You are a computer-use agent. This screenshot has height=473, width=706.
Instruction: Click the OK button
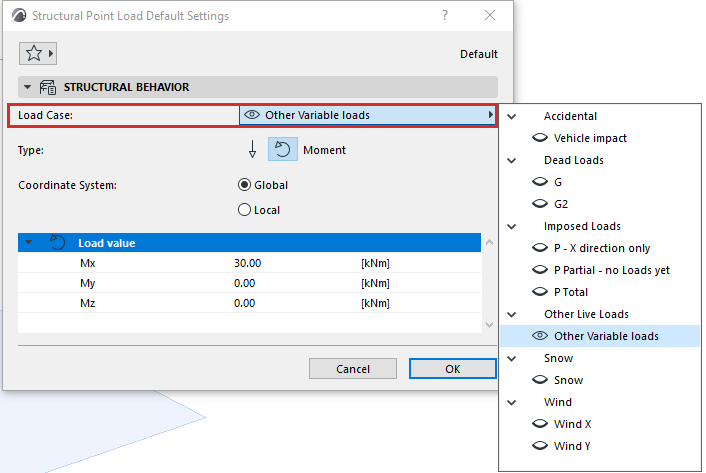pyautogui.click(x=453, y=369)
